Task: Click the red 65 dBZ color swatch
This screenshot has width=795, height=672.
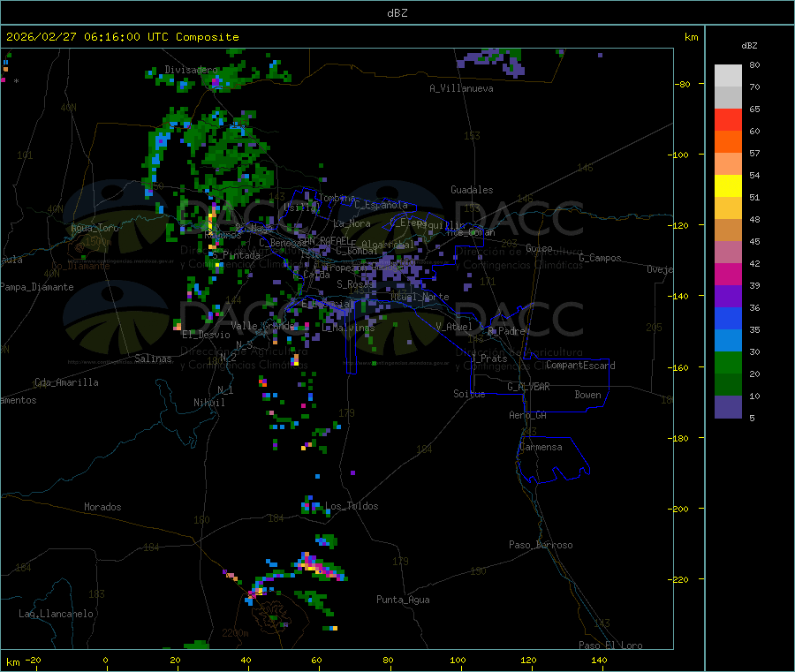Action: (728, 119)
